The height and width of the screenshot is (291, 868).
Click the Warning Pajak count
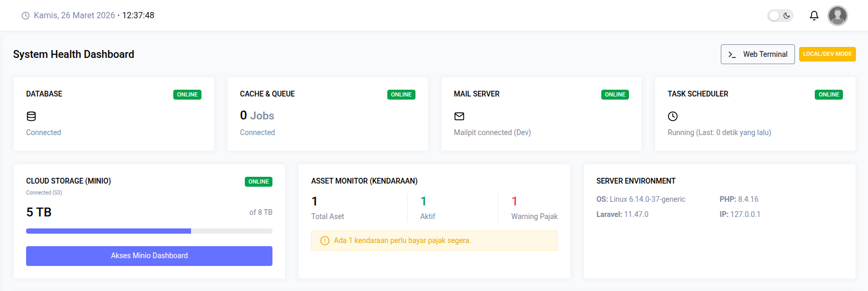point(514,201)
